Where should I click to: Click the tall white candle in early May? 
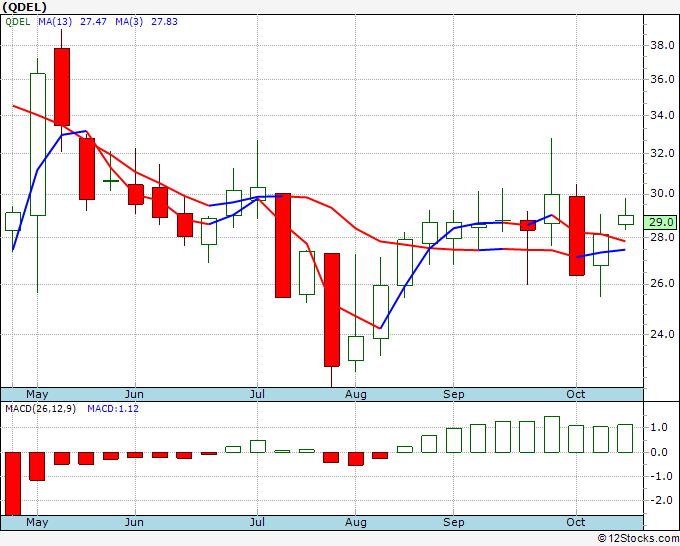[38, 144]
